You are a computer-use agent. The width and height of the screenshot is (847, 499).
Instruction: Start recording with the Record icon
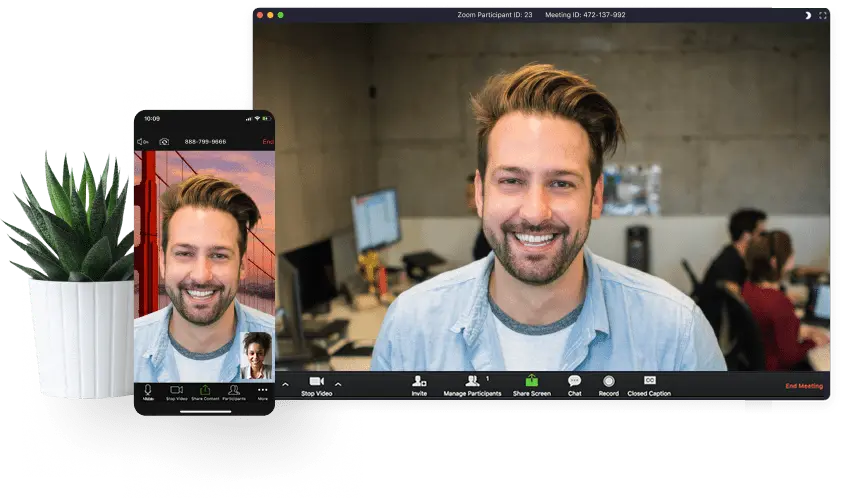608,381
